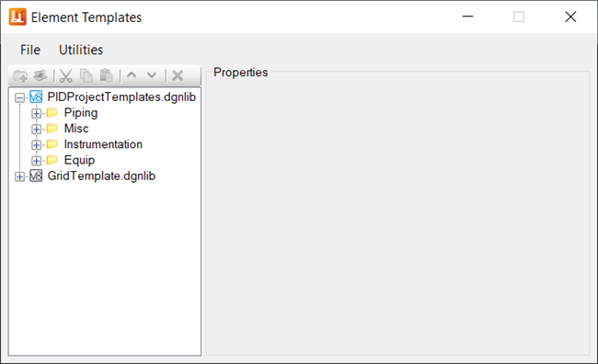Click the Copy icon in the toolbar

(86, 76)
